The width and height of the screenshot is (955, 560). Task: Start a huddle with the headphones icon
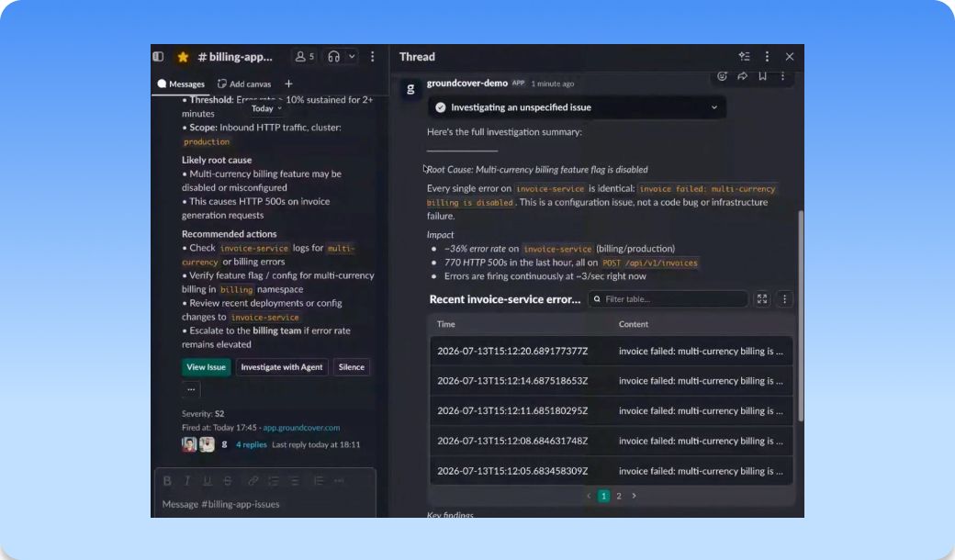(333, 57)
